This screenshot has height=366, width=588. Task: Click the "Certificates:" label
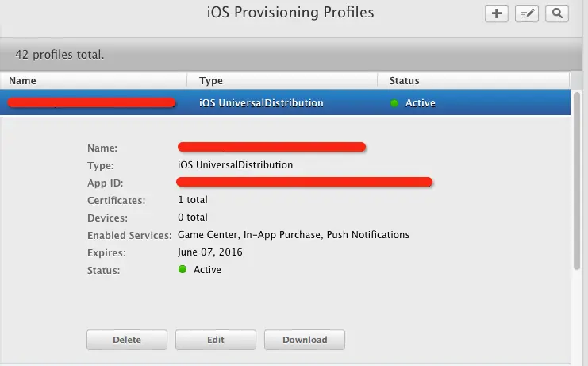116,201
